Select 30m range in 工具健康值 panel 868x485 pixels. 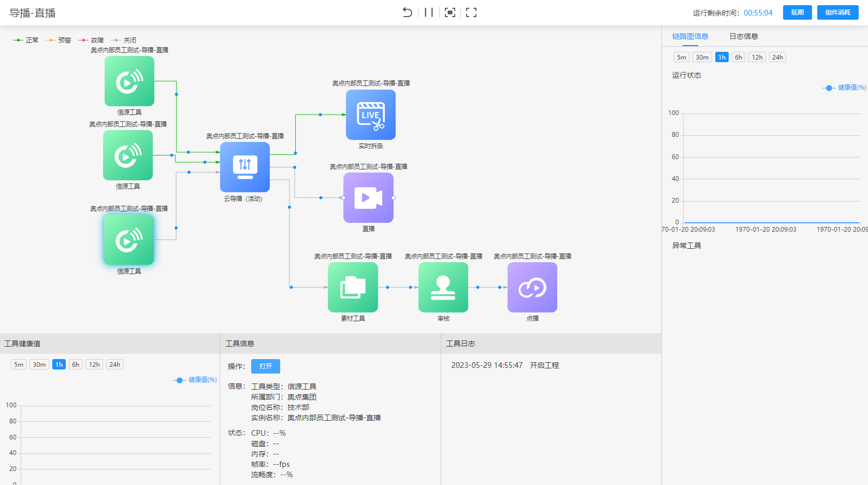point(39,364)
